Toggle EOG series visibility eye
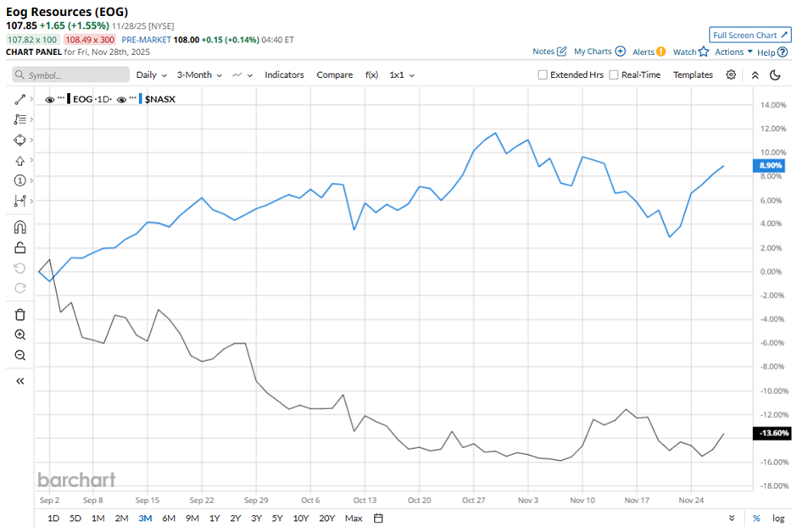797x532 pixels. (x=49, y=99)
